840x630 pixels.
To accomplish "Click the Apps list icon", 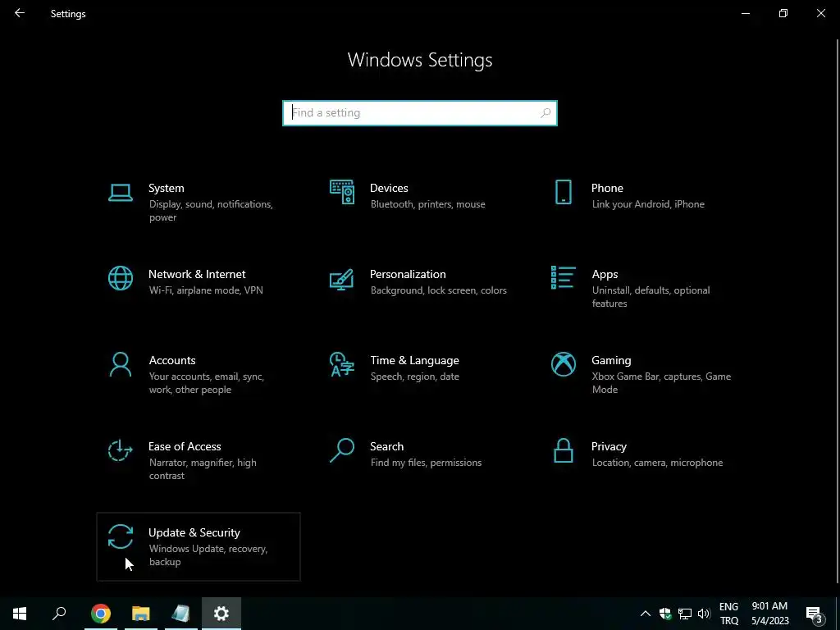I will (x=563, y=277).
